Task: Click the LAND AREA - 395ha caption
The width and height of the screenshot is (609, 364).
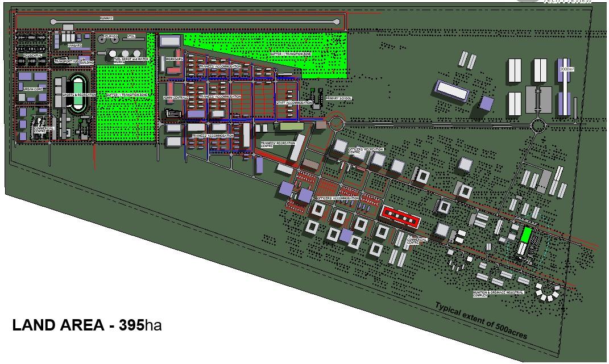Action: coord(88,327)
